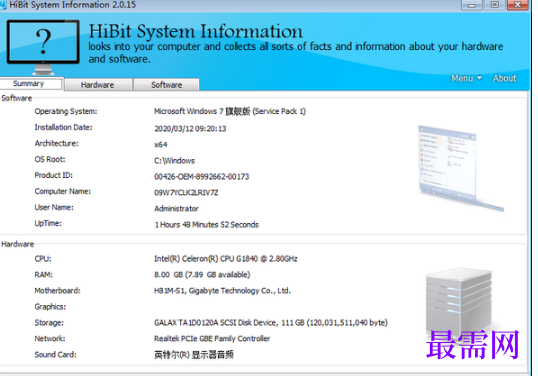Select the Operating System value text
This screenshot has width=538, height=376.
[x=230, y=111]
